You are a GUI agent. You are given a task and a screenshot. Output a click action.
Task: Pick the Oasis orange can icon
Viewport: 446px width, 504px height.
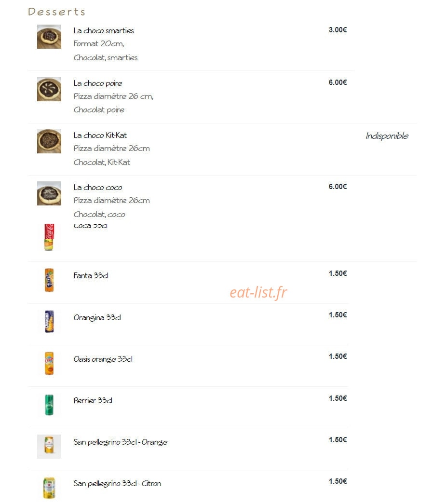coord(49,363)
